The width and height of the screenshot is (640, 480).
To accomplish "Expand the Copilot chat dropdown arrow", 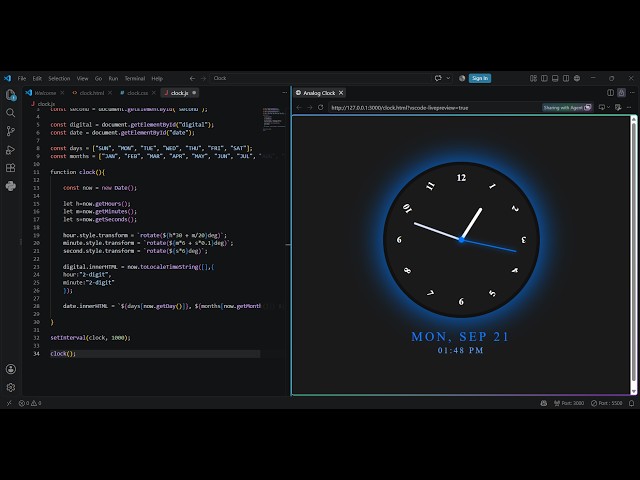I will (x=448, y=78).
